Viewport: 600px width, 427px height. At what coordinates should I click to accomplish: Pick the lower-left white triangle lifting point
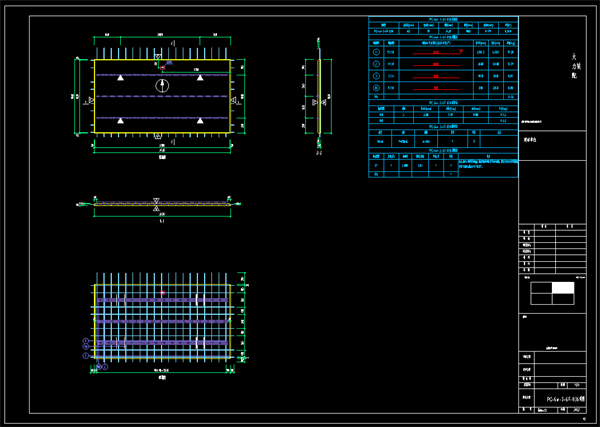pyautogui.click(x=121, y=121)
